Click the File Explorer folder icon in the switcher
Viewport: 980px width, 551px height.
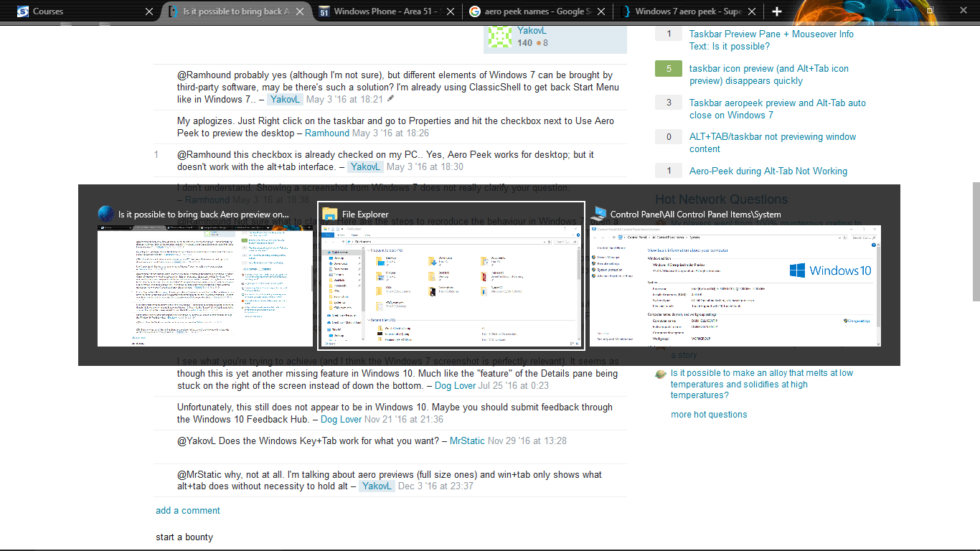coord(330,214)
